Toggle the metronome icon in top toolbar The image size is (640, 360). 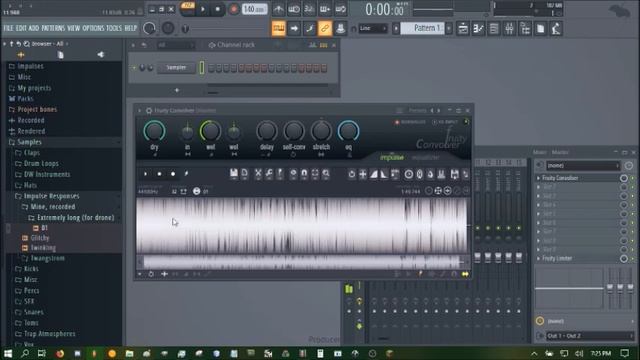point(278,9)
